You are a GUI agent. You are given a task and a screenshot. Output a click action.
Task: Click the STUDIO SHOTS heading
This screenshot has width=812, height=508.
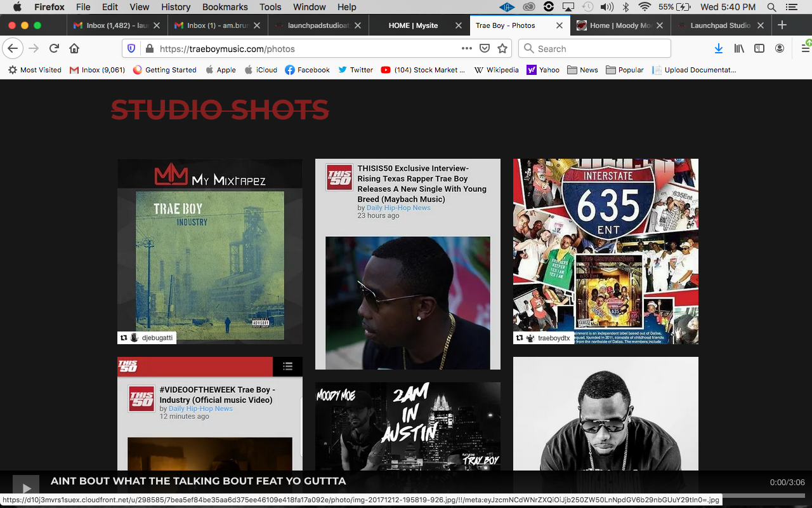(x=220, y=110)
